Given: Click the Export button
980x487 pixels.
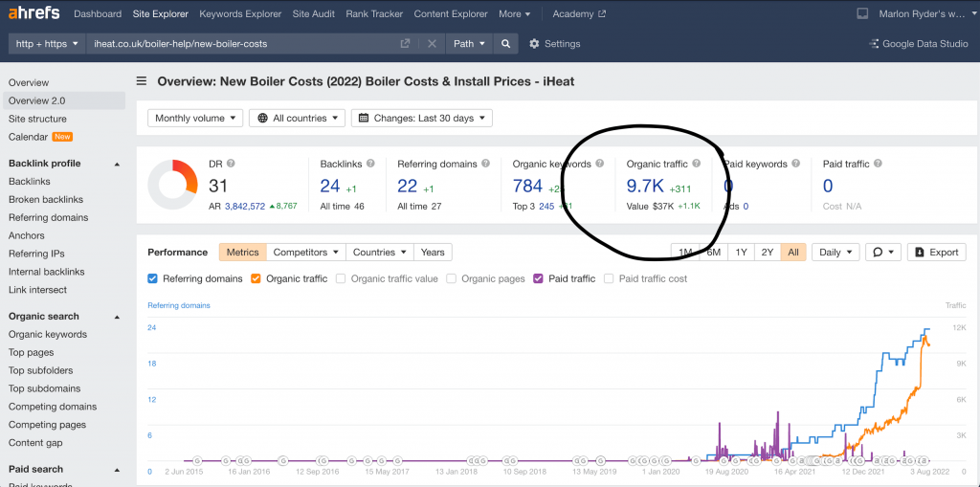Looking at the screenshot, I should pyautogui.click(x=936, y=252).
